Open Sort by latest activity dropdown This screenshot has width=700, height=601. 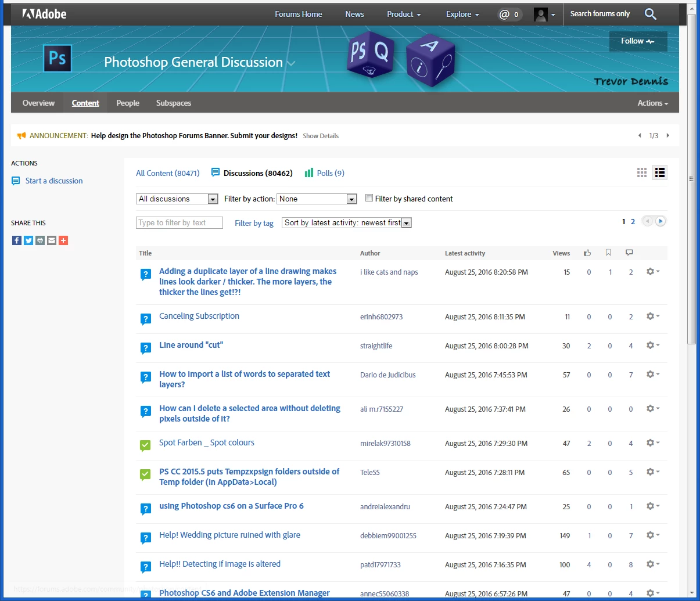tap(347, 222)
